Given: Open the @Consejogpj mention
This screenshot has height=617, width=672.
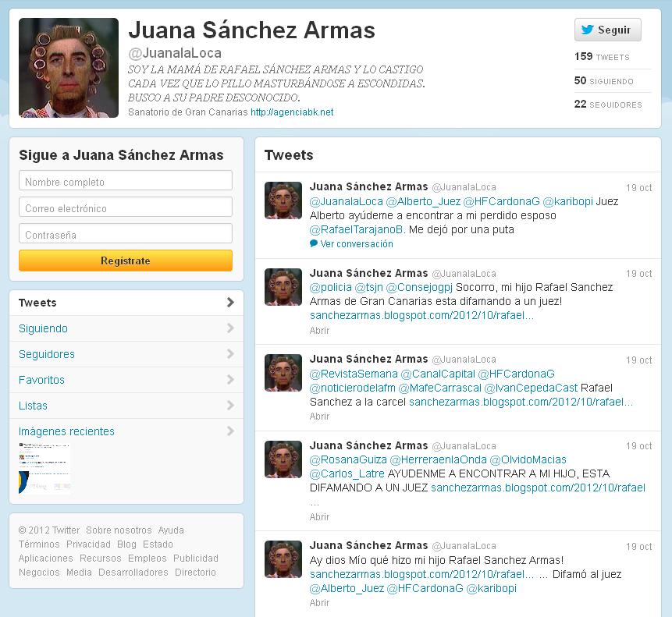Looking at the screenshot, I should click(419, 287).
